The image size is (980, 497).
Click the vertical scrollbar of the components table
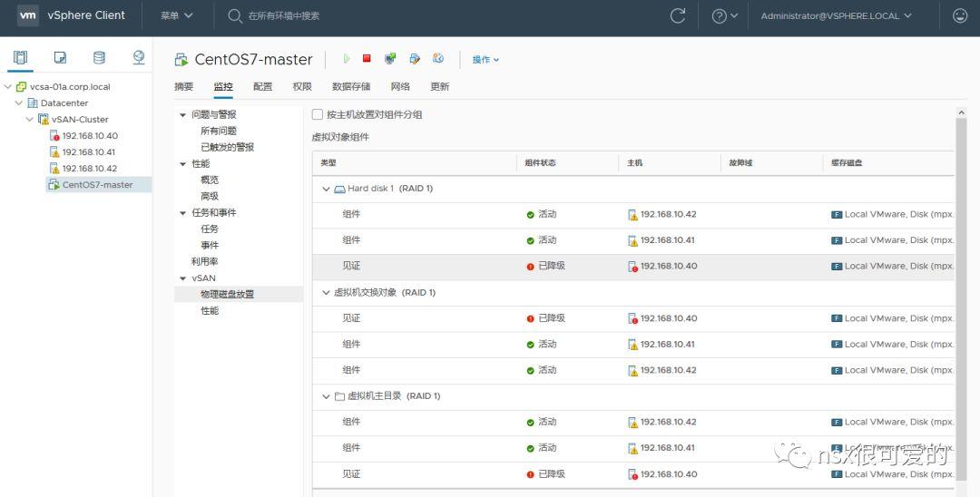(961, 299)
